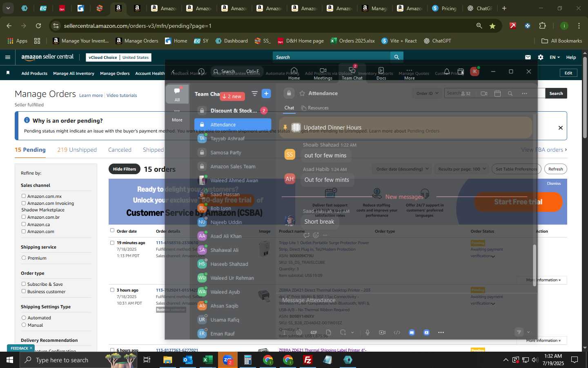Click Hide Filters button
588x368 pixels.
tap(125, 169)
